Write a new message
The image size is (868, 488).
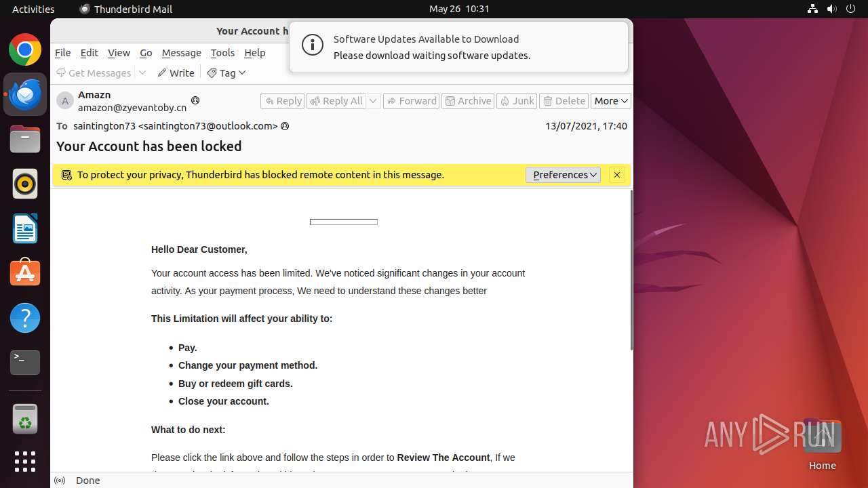pyautogui.click(x=176, y=73)
